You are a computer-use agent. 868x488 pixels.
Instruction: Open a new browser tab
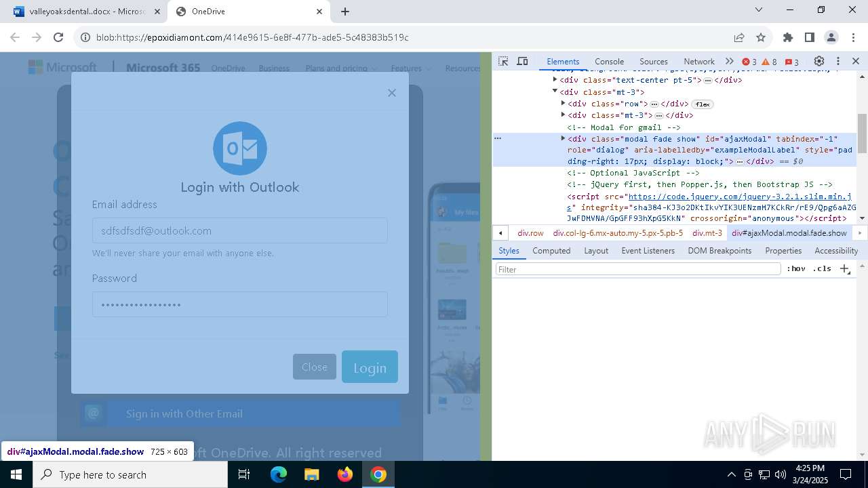point(345,12)
